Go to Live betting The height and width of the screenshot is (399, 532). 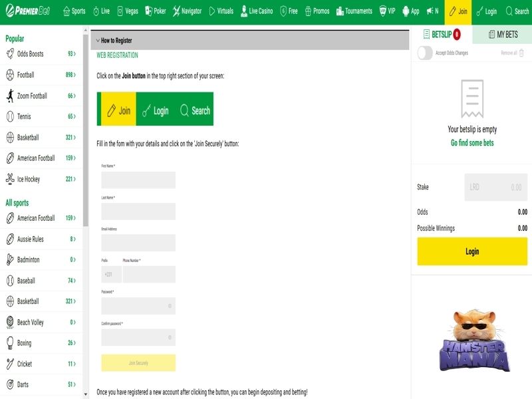[101, 11]
